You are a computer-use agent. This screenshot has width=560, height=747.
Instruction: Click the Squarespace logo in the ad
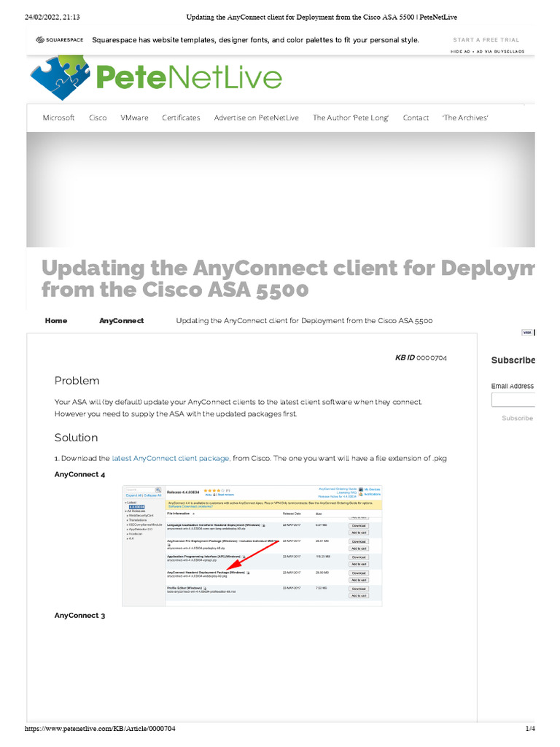[x=60, y=40]
